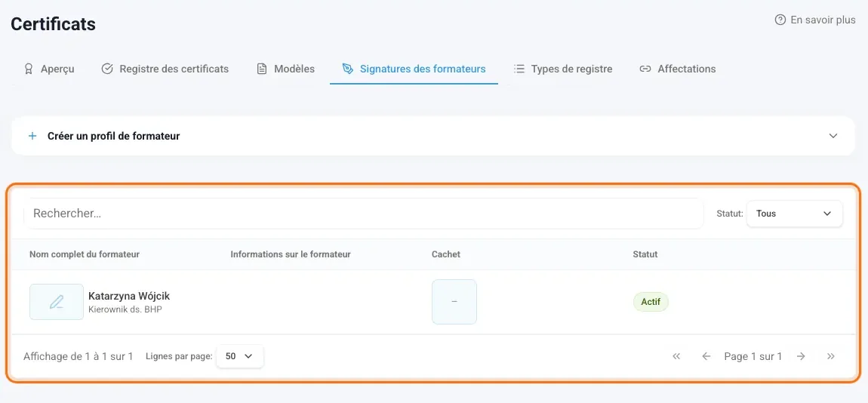Go to next page arrow

[801, 356]
